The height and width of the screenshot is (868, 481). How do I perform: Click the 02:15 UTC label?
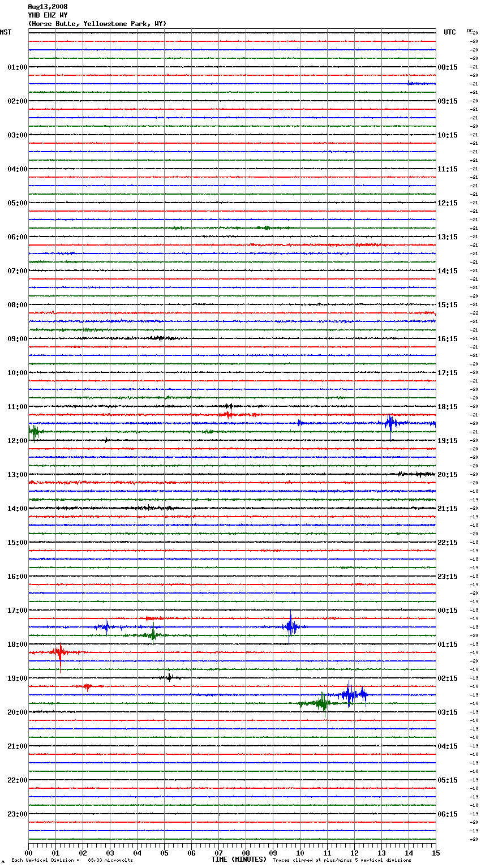pos(448,678)
